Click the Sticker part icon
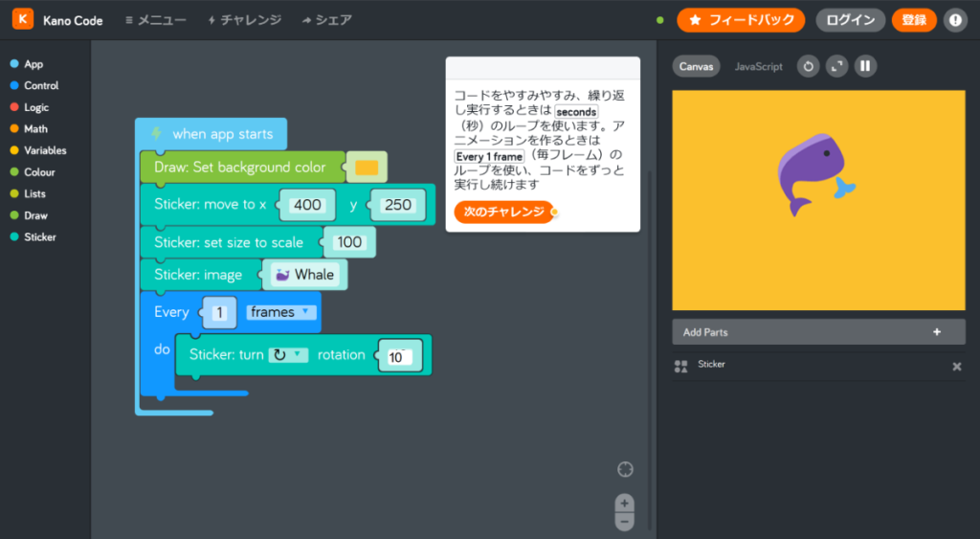The image size is (980, 539). [680, 367]
